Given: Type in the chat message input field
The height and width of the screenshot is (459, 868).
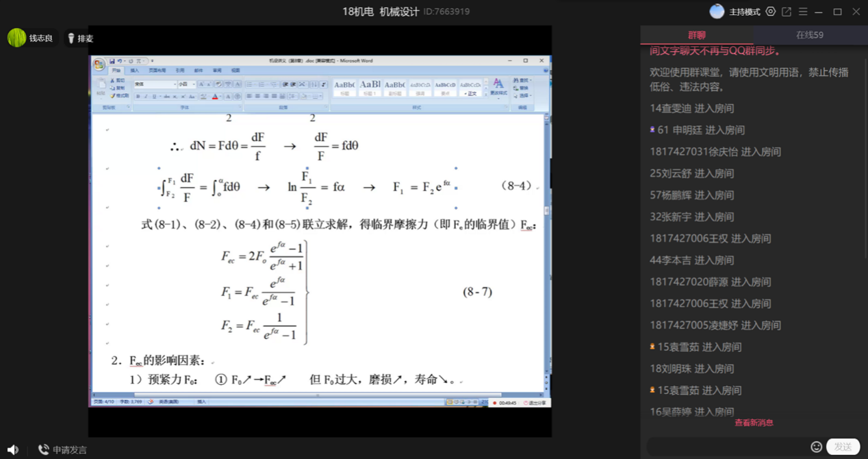Looking at the screenshot, I should point(727,447).
